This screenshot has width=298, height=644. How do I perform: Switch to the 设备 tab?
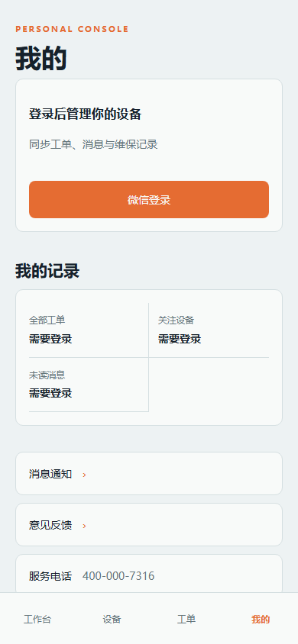tap(112, 620)
